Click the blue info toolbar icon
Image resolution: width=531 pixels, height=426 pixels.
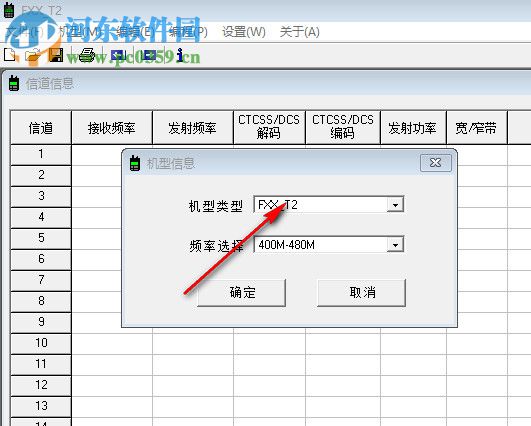180,55
